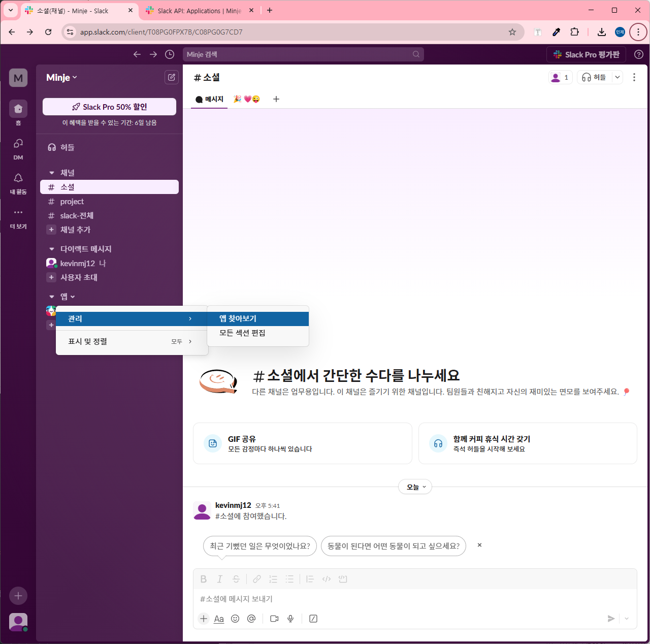Open the slack-전체 channel
Viewport: 650px width, 644px height.
[x=109, y=216]
